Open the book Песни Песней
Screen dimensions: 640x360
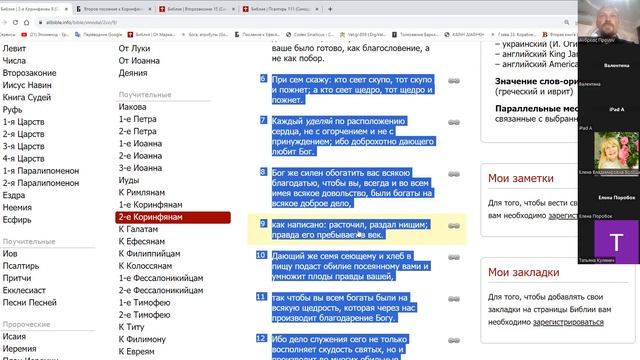[x=29, y=302]
